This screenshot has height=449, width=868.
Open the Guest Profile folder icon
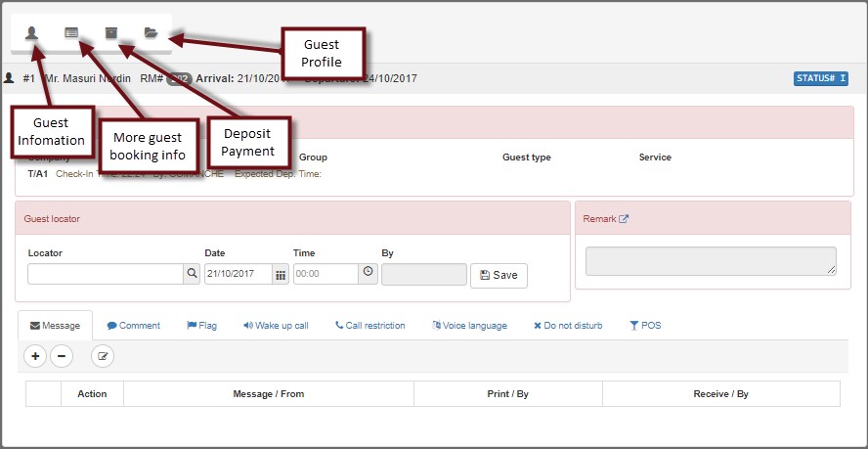151,32
